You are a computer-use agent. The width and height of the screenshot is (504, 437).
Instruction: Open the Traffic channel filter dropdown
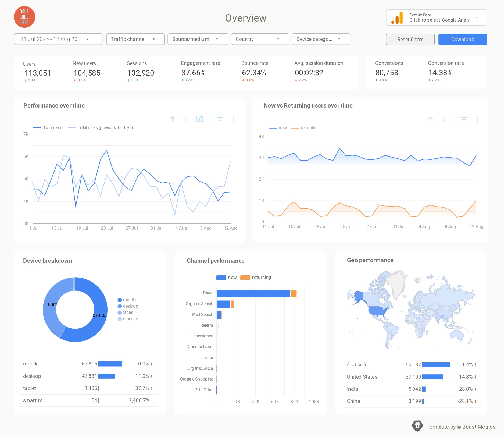pos(135,39)
